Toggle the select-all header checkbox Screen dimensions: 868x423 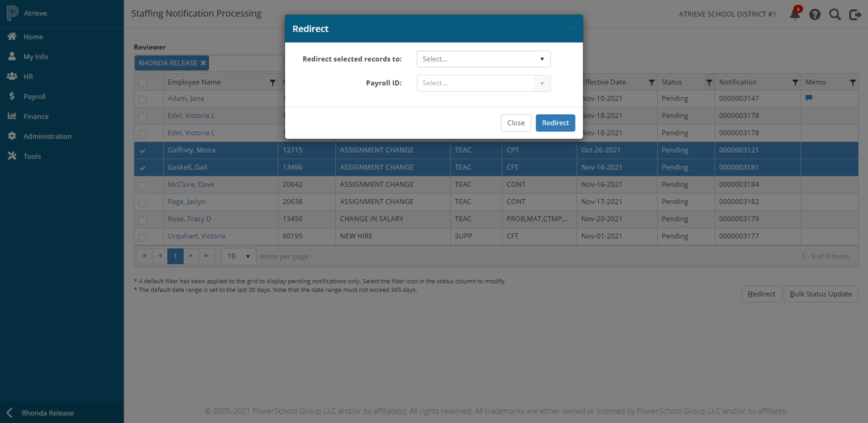(142, 83)
